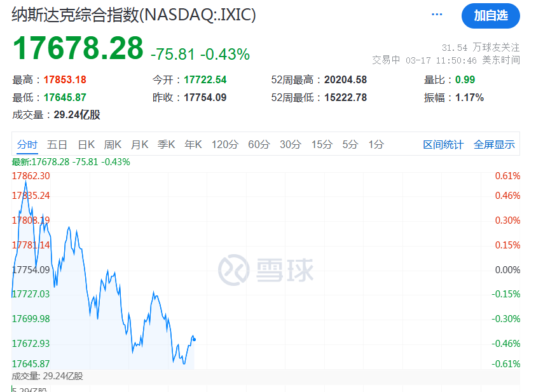Image resolution: width=536 pixels, height=392 pixels.
Task: Click the latest point marker on price line
Action: point(194,339)
